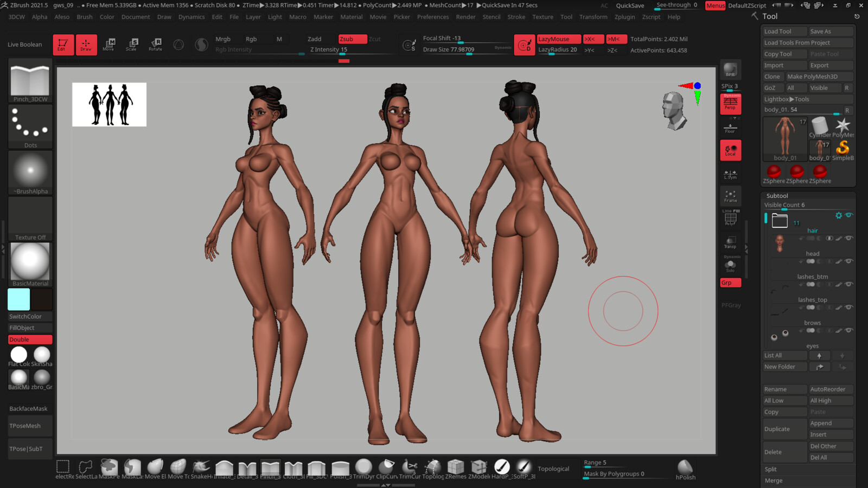Click the Duplicate subtool button

(785, 429)
